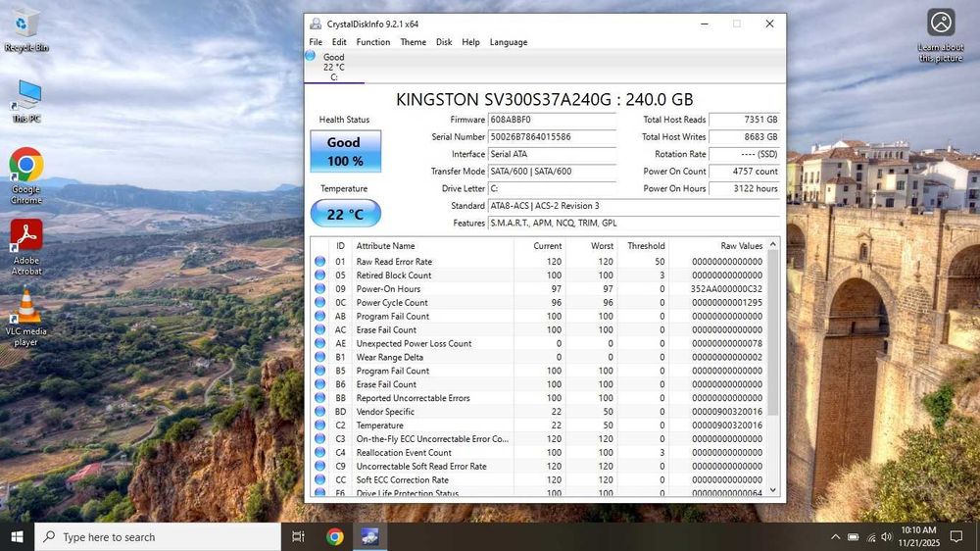980x551 pixels.
Task: Click the status orb for Unexpected Power Loss Count
Action: coord(320,343)
